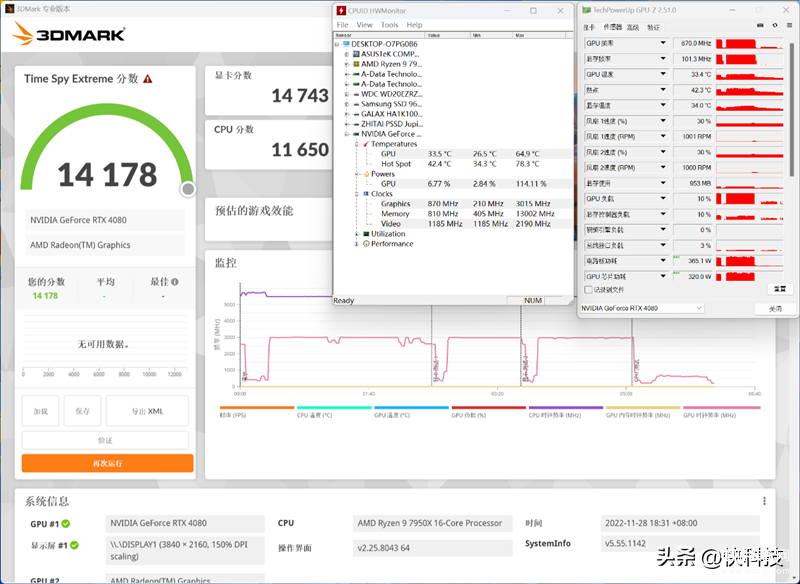
Task: Click the GPU-Z app icon in title bar
Action: click(x=586, y=10)
